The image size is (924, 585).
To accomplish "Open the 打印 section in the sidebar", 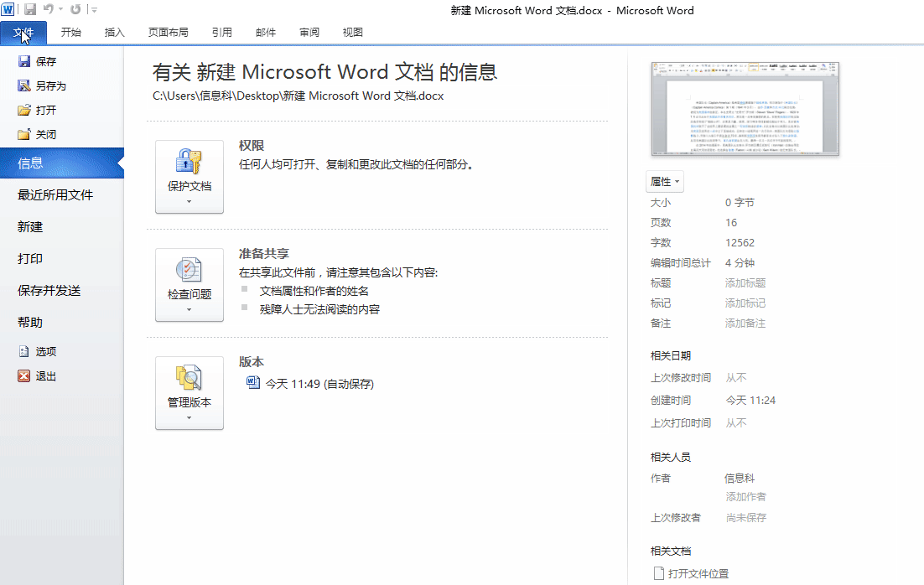I will pos(30,258).
